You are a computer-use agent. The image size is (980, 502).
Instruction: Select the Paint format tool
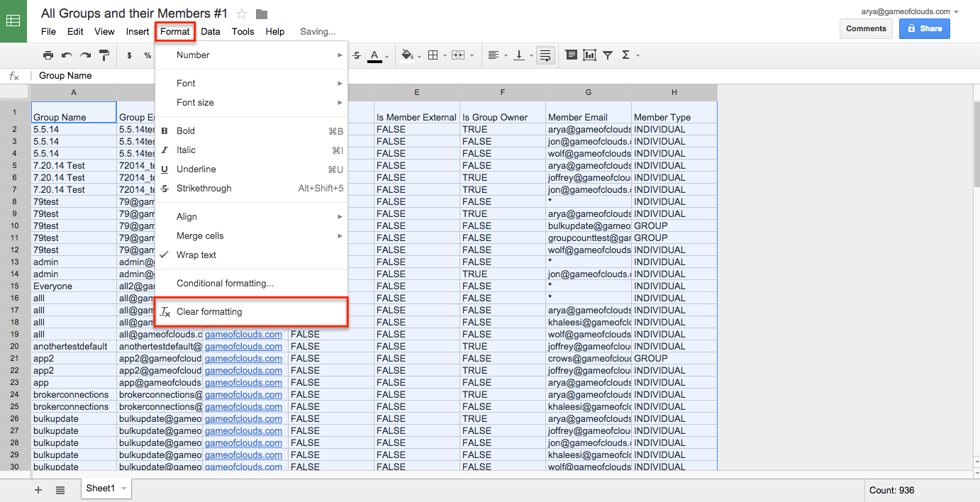(104, 55)
